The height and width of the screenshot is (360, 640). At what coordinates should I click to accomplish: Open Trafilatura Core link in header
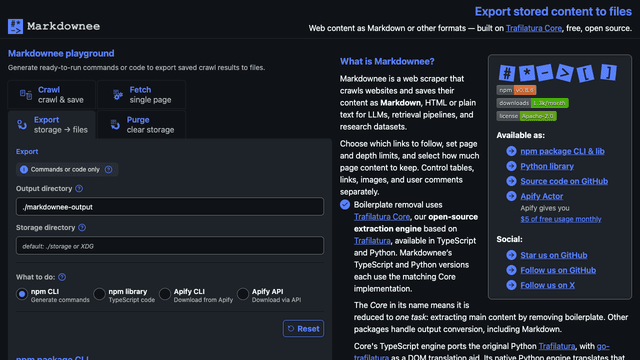(533, 28)
